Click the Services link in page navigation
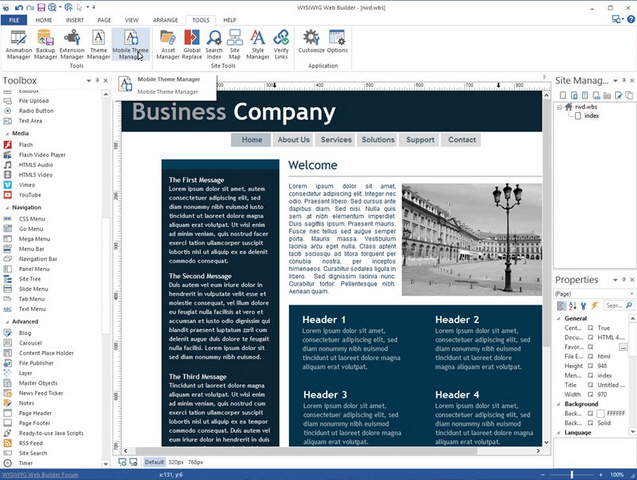 click(336, 140)
